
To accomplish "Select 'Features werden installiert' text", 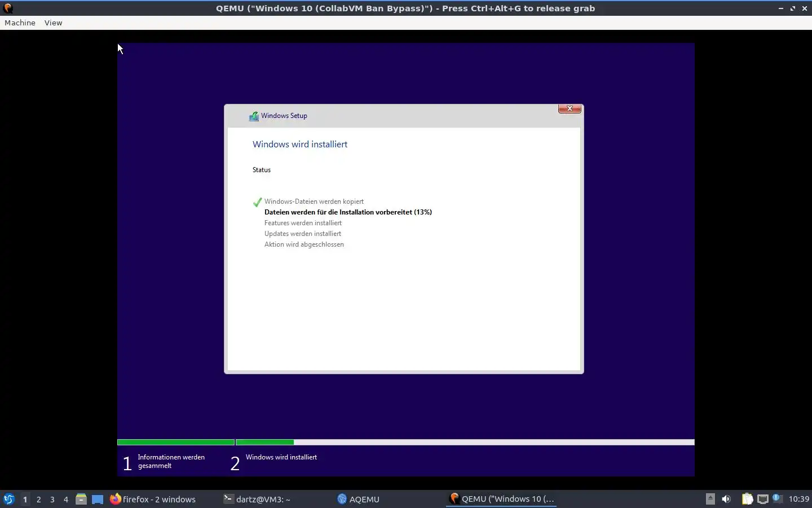I will click(303, 223).
